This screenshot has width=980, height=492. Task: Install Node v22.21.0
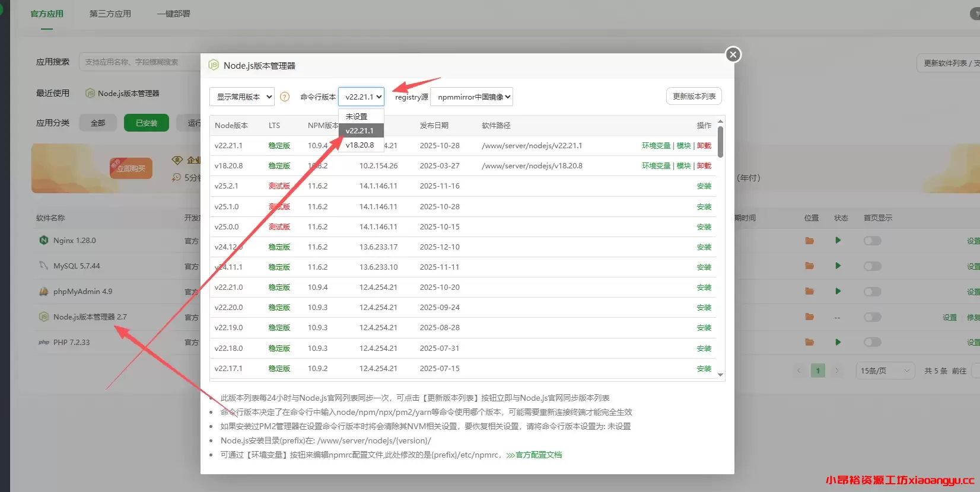click(704, 287)
